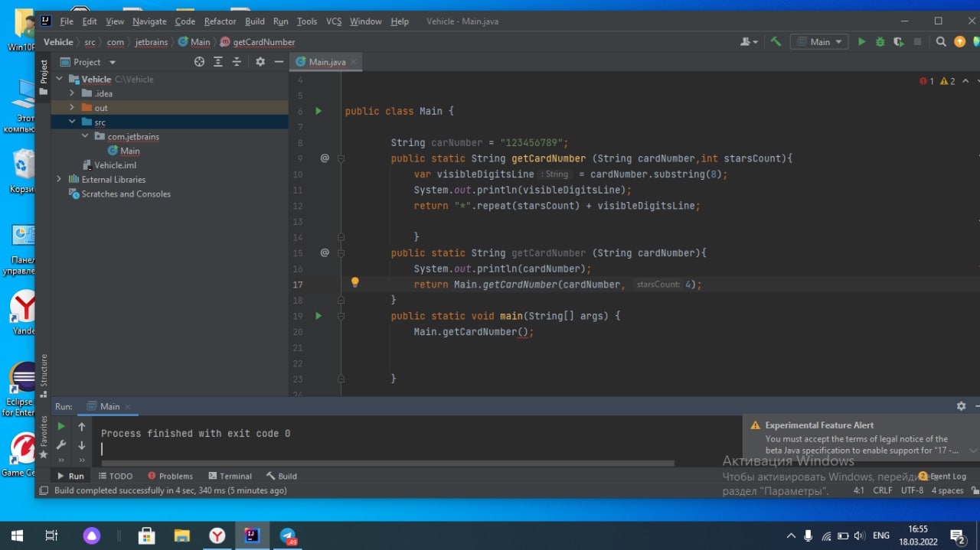Click the Build project hammer icon
The height and width of the screenshot is (550, 980).
[x=776, y=42]
